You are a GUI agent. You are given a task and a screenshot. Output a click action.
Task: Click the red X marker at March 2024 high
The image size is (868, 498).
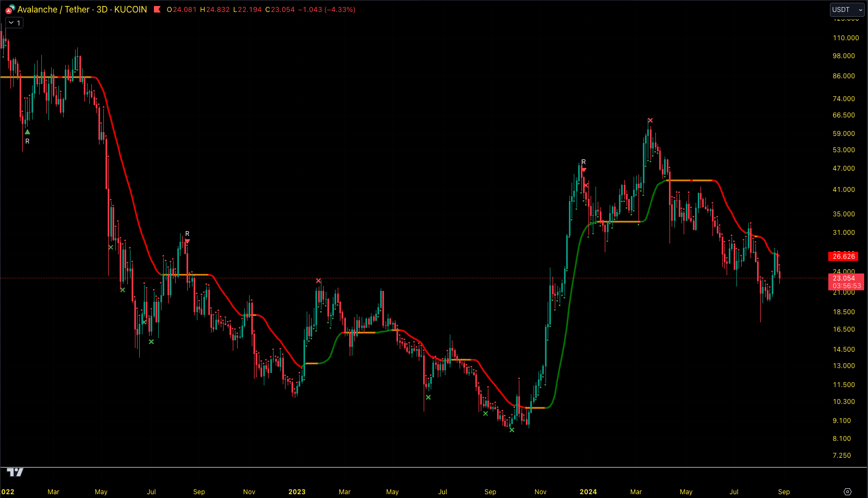tap(650, 121)
